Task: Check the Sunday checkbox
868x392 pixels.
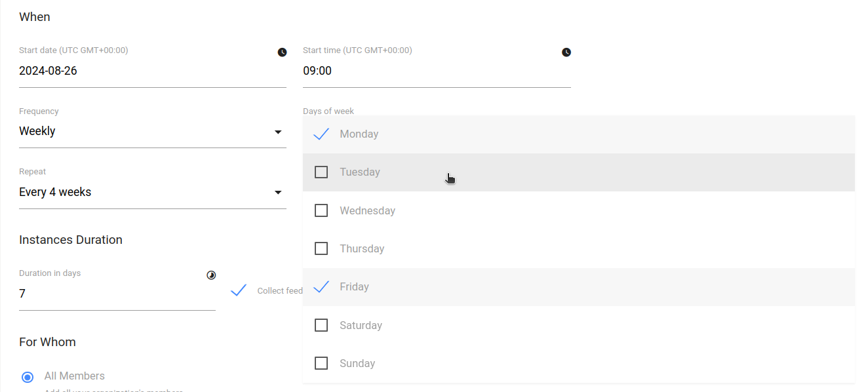Action: click(321, 363)
